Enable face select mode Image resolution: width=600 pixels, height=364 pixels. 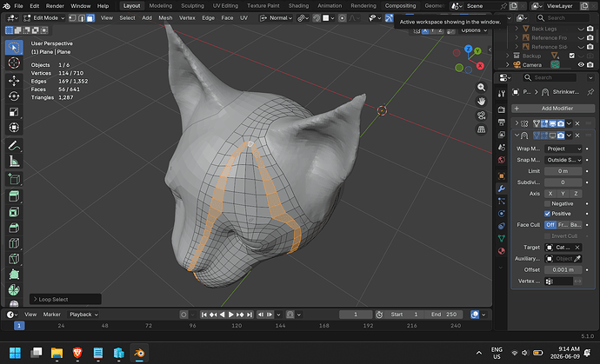[x=90, y=18]
